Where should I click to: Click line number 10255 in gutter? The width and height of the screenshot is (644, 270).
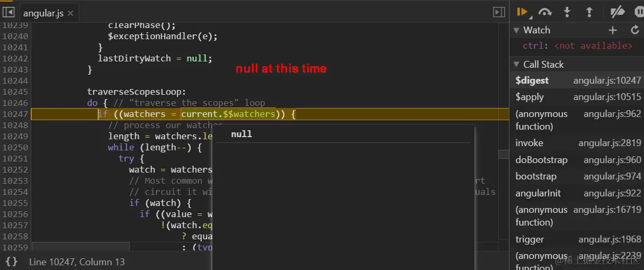(x=15, y=203)
